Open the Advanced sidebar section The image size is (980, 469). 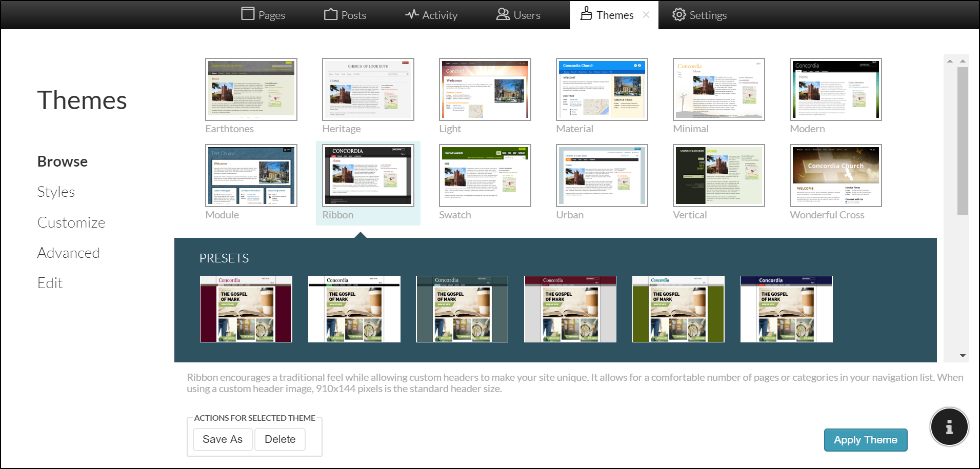pos(68,253)
